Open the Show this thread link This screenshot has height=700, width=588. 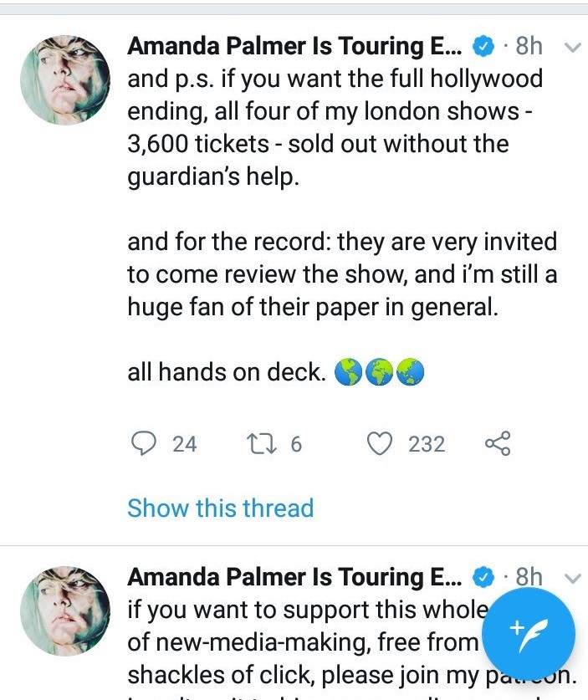click(x=220, y=508)
